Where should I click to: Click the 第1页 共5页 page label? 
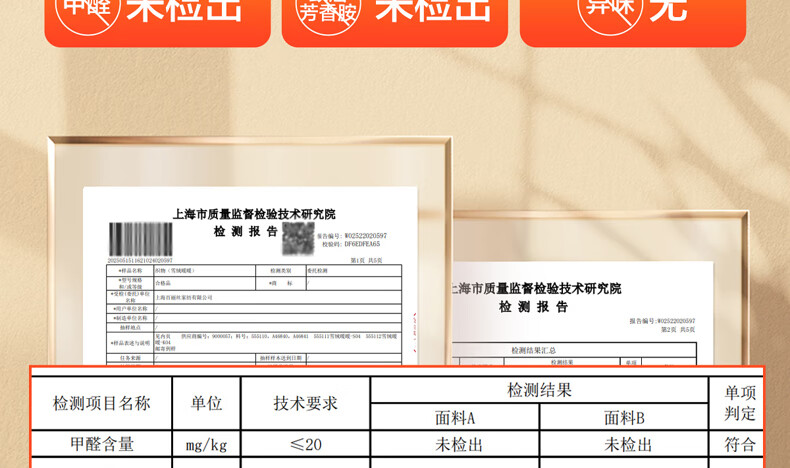click(x=366, y=260)
